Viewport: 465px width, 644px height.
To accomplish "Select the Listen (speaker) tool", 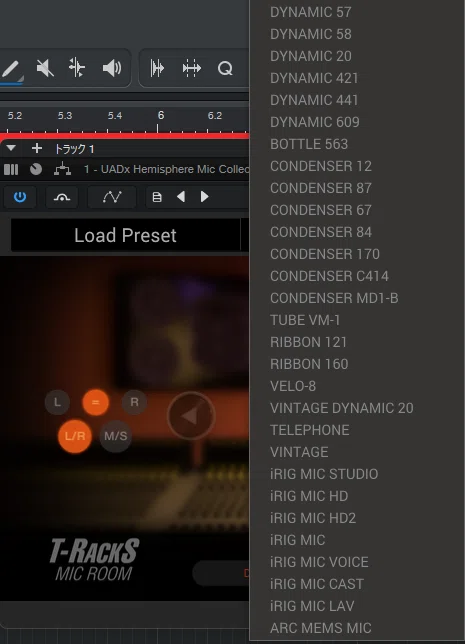I will [x=112, y=68].
